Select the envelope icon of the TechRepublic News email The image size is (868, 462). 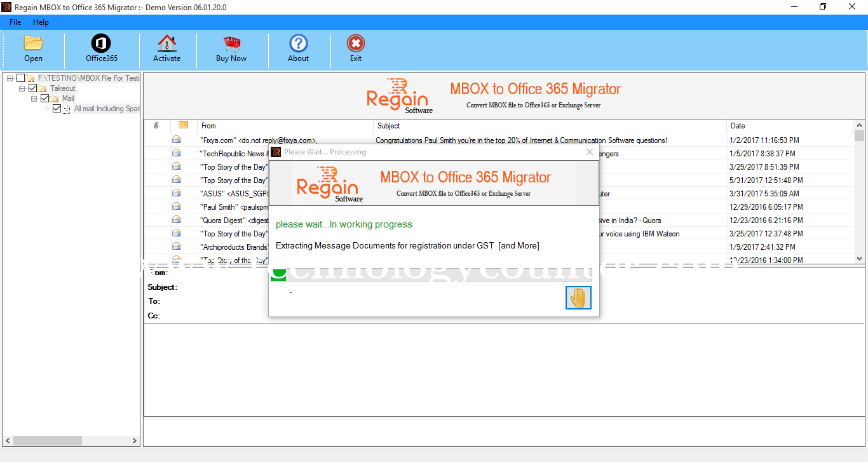(x=177, y=153)
